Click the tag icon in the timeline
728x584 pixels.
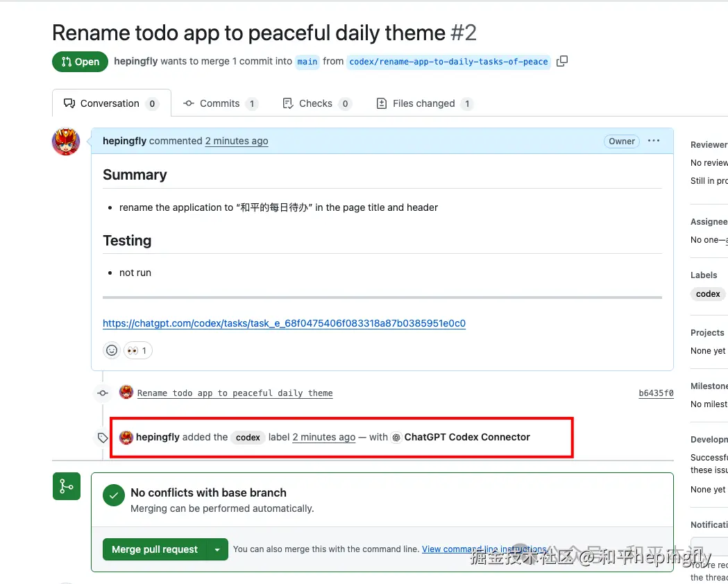(x=103, y=438)
